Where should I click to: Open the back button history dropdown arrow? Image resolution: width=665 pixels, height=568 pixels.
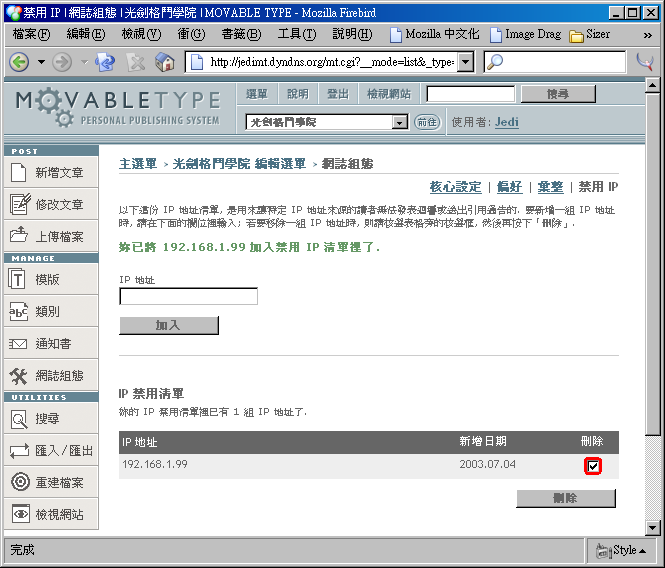(x=41, y=62)
